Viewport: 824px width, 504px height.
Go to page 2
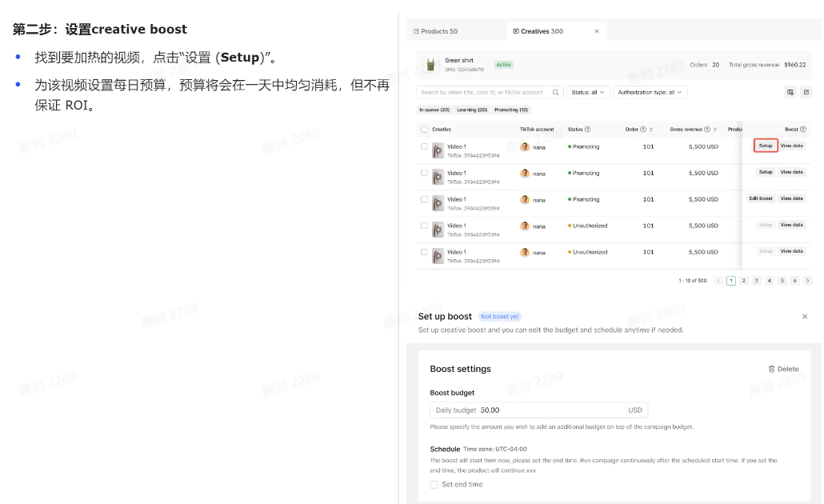click(743, 281)
